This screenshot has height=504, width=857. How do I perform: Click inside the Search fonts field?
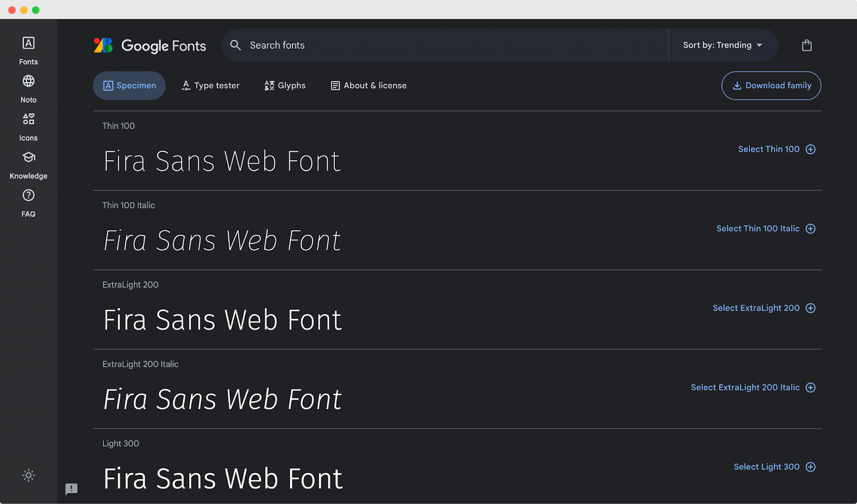click(x=445, y=45)
